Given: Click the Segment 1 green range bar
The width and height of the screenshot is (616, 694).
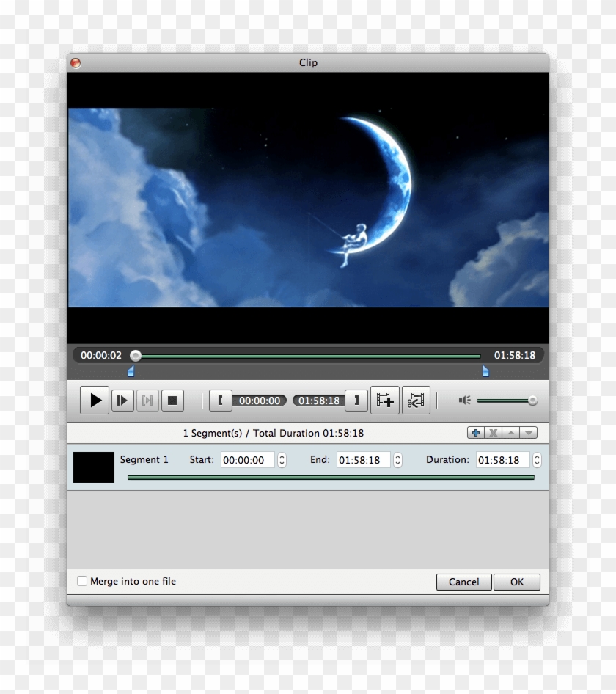Looking at the screenshot, I should tap(331, 478).
